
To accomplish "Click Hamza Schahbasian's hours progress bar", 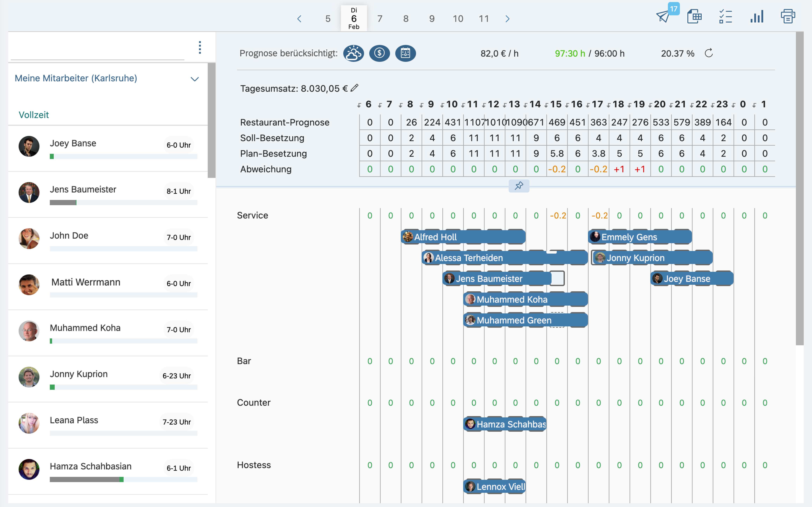I will point(123,480).
